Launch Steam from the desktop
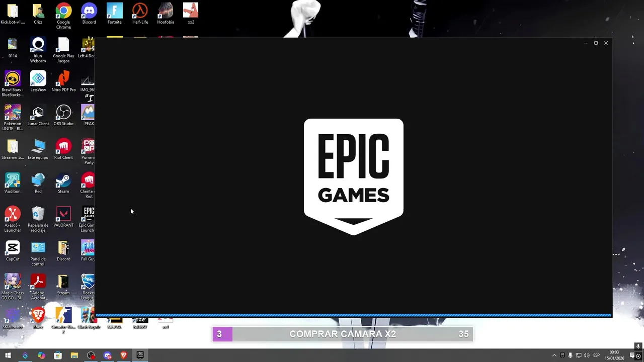 pyautogui.click(x=63, y=183)
